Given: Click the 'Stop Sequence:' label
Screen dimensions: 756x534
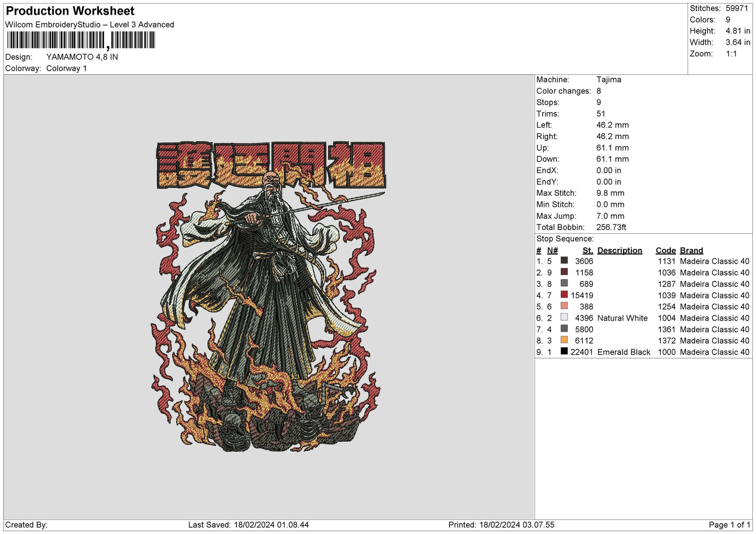Looking at the screenshot, I should click(565, 239).
